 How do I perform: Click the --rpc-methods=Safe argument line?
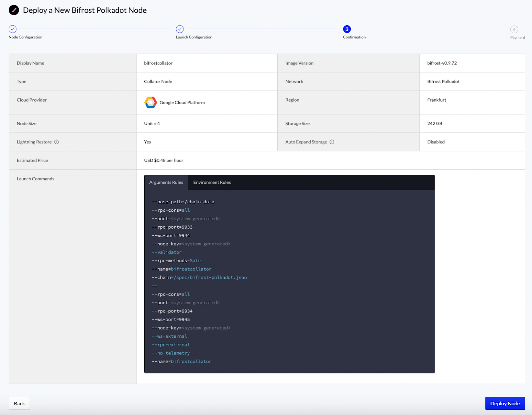pos(176,261)
